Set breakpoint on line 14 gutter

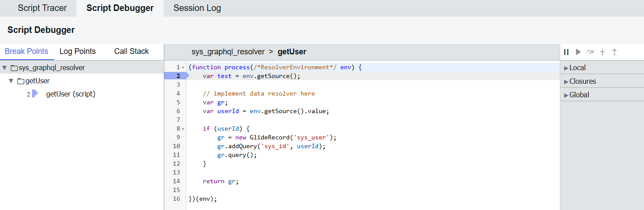tap(176, 181)
